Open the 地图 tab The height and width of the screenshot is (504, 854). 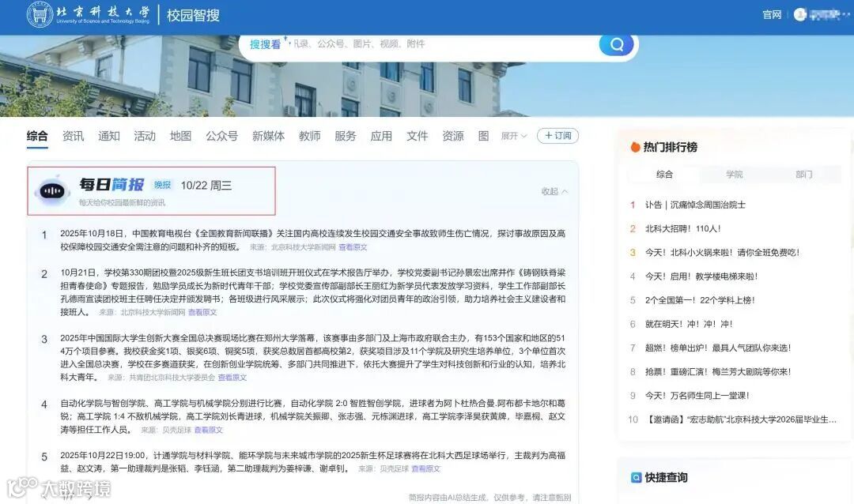[x=180, y=136]
